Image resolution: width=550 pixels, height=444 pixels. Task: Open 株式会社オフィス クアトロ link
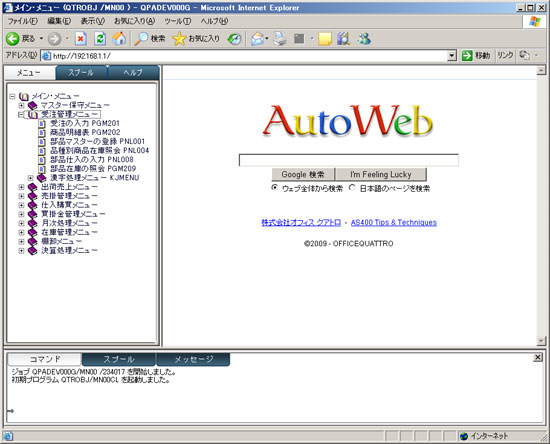[x=301, y=222]
